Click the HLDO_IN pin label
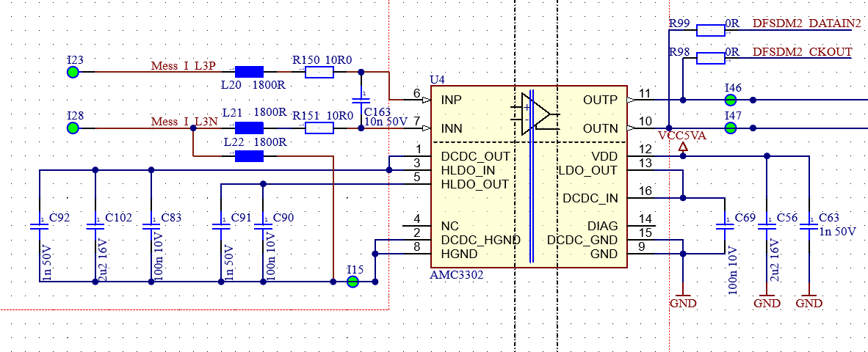 [x=469, y=170]
